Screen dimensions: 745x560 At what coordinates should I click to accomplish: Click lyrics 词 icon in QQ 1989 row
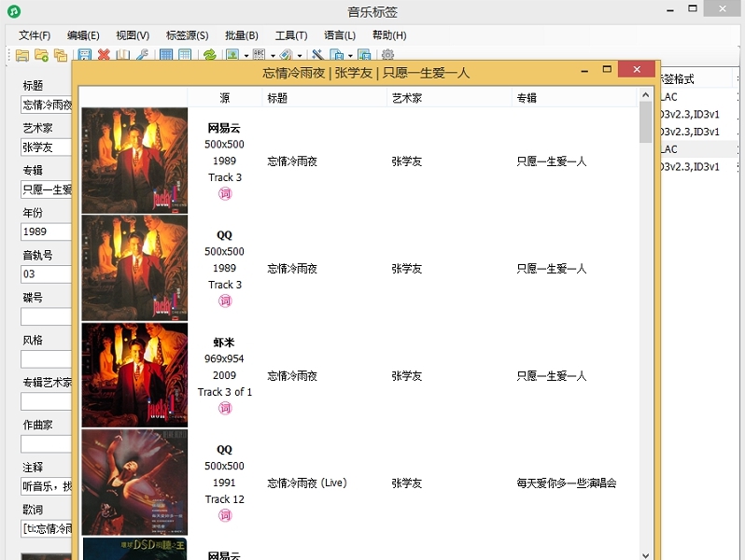225,301
